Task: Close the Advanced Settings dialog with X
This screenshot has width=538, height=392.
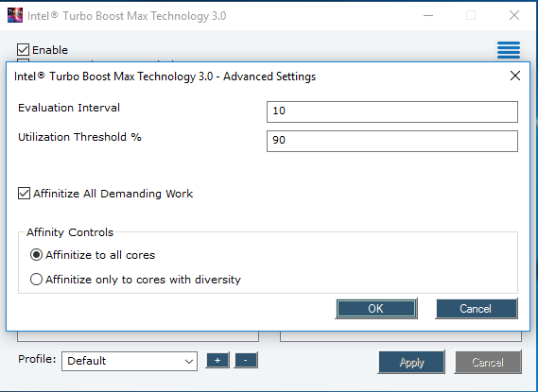Action: 515,76
